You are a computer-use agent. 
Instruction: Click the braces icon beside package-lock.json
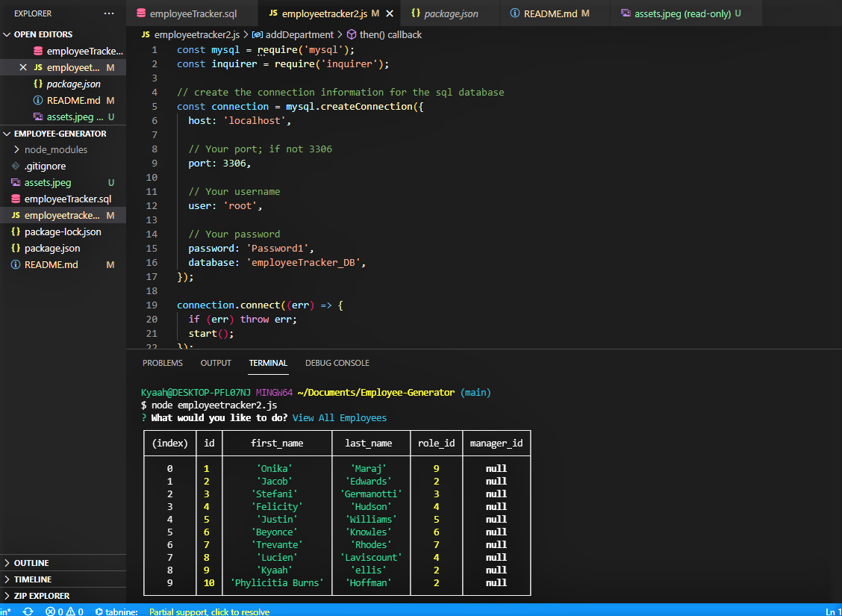click(16, 232)
